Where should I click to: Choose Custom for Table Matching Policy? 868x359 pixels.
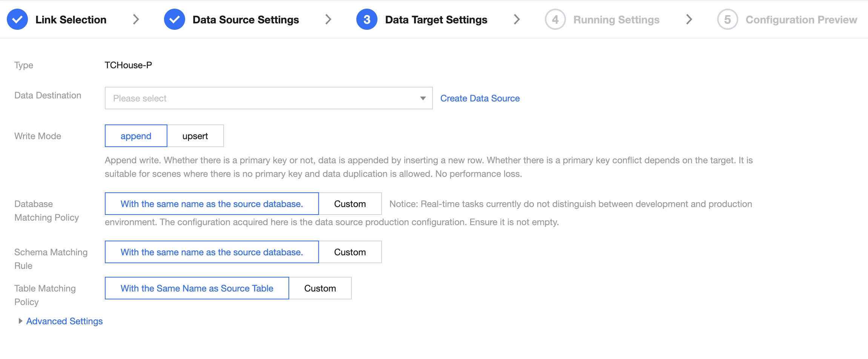click(x=320, y=288)
